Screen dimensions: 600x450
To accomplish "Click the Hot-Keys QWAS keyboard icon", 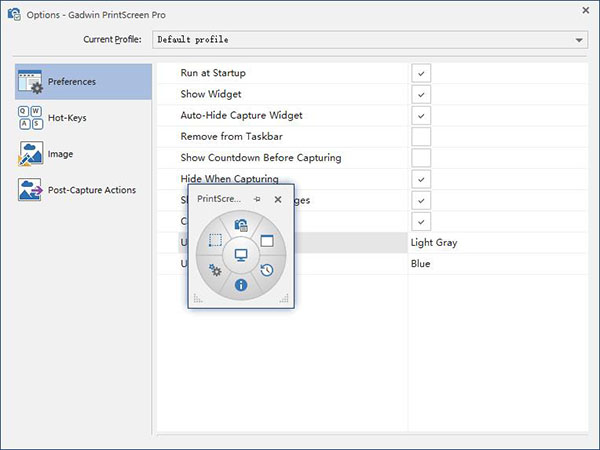I will coord(30,118).
